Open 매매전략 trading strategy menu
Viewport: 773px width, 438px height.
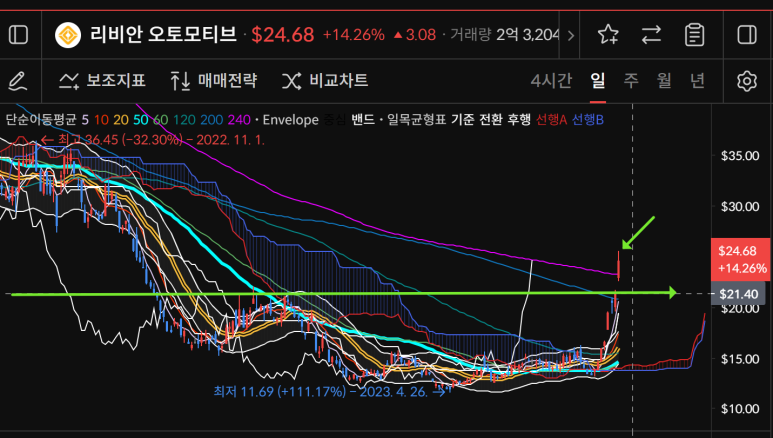click(x=214, y=80)
